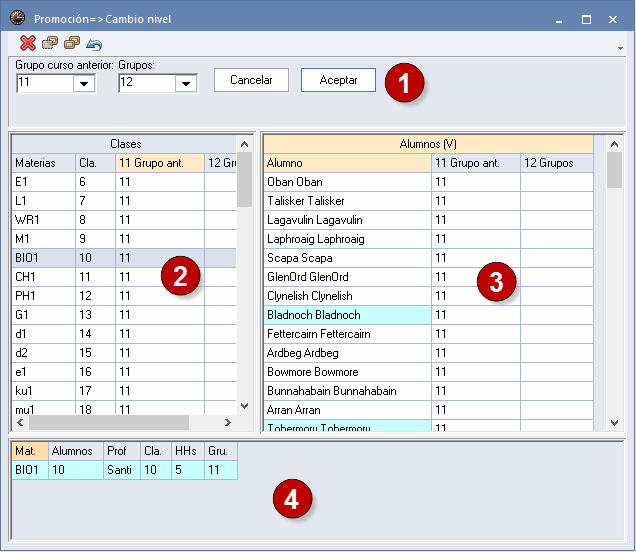Select student Bowmore Bowmore
This screenshot has width=636, height=552.
pos(348,372)
